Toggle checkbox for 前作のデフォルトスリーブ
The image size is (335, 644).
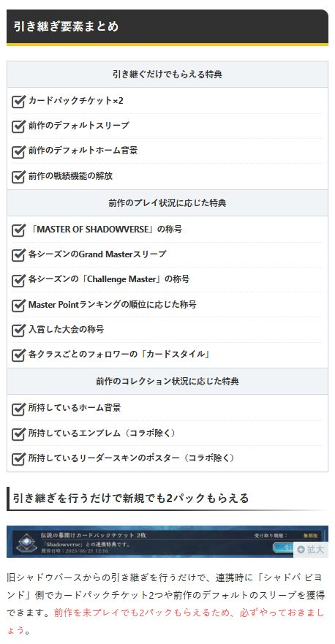(18, 126)
